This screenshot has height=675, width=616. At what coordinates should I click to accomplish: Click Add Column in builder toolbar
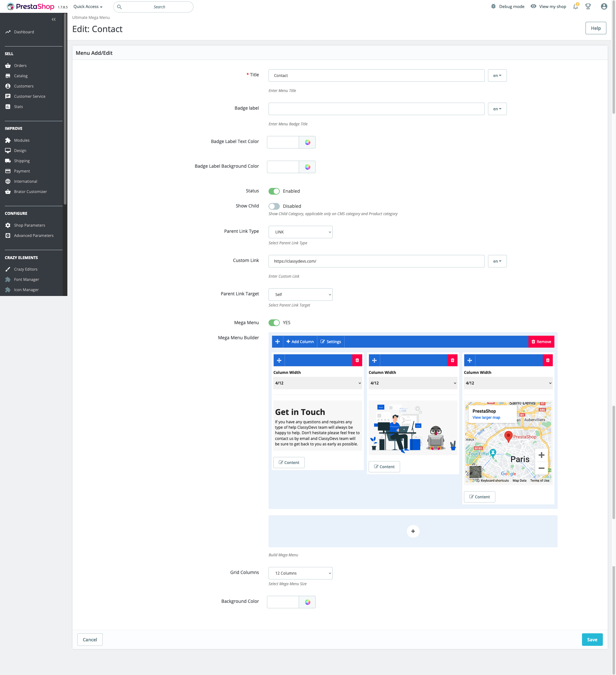pos(300,342)
